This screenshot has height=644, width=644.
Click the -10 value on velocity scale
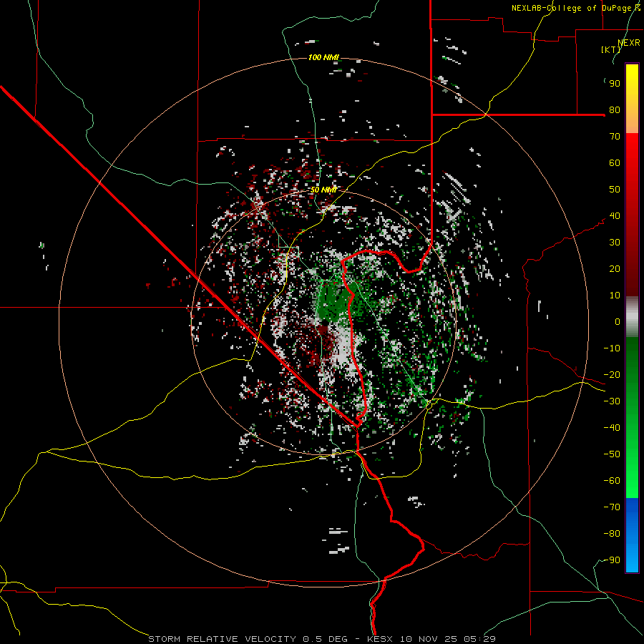coord(612,348)
